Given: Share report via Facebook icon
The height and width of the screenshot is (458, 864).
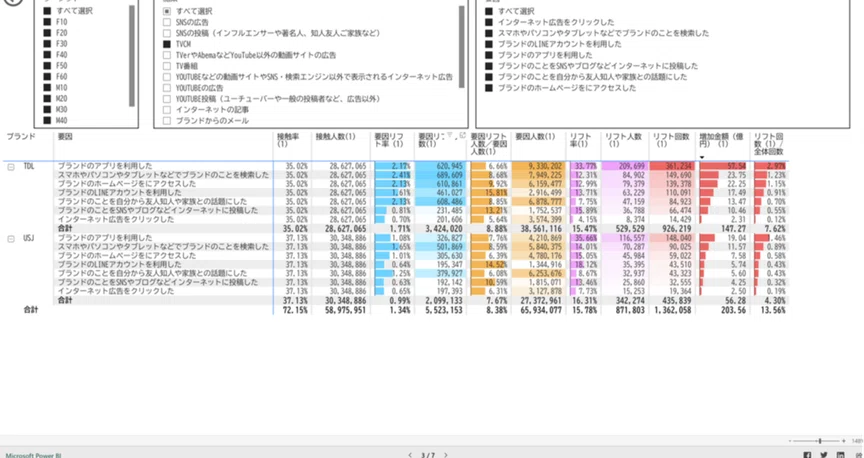Looking at the screenshot, I should pyautogui.click(x=807, y=455).
